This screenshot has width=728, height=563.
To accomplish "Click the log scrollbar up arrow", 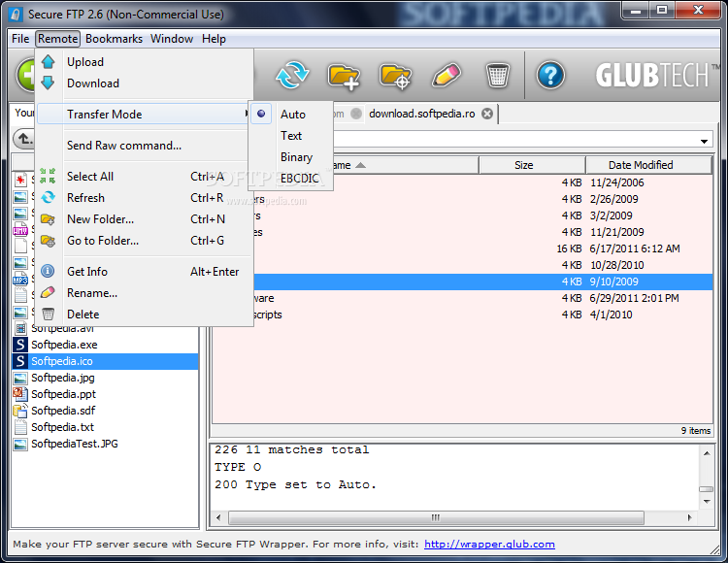I will coord(707,453).
